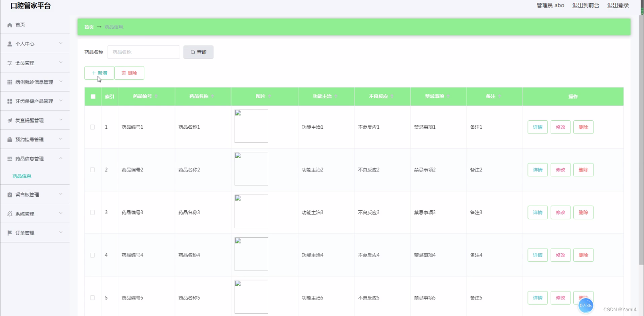The image size is (644, 316).
Task: Click 退出登录 in the top bar
Action: pyautogui.click(x=618, y=6)
